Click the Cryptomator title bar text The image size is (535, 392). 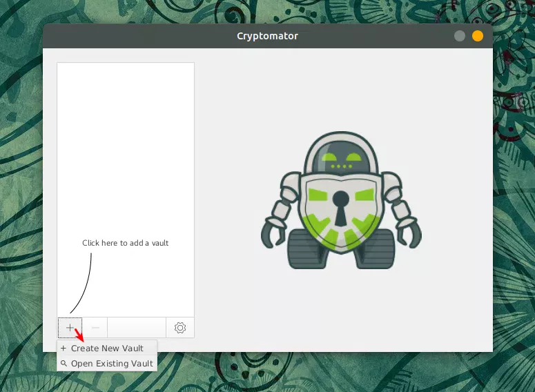click(x=268, y=36)
